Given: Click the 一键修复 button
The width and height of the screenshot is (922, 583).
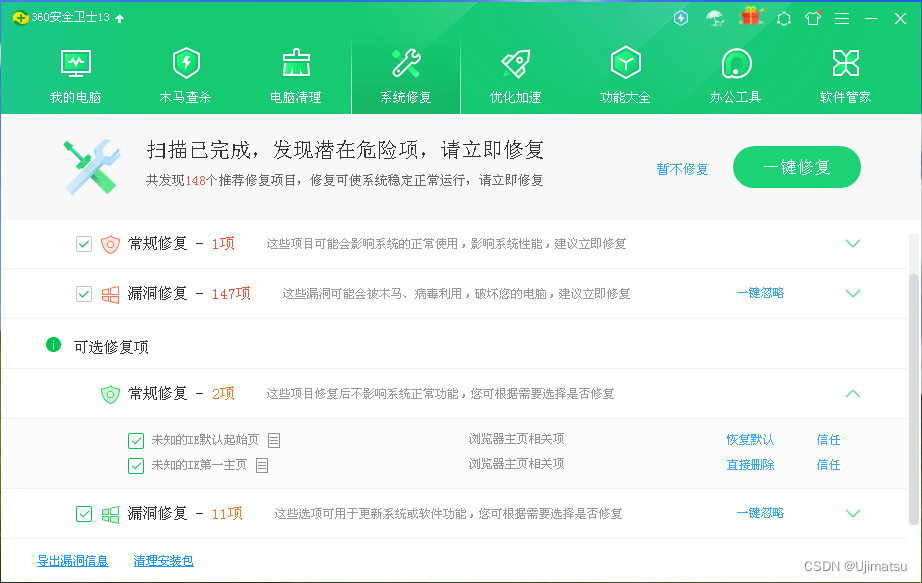Looking at the screenshot, I should click(x=797, y=167).
